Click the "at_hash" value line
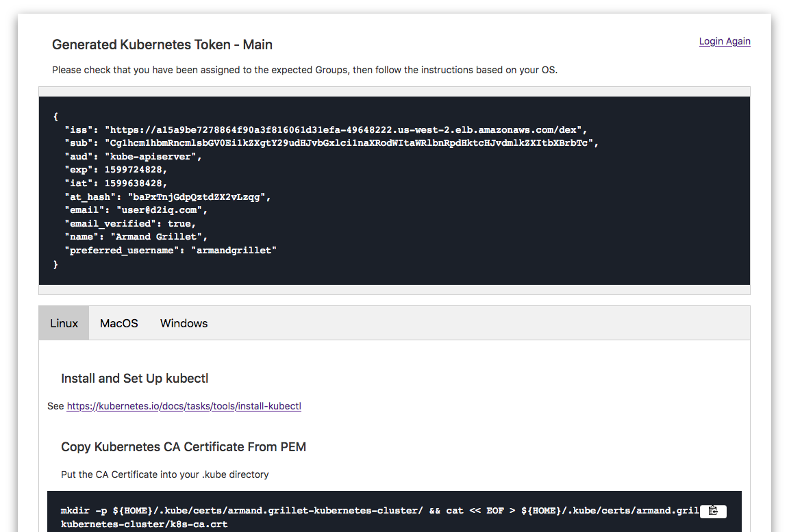This screenshot has height=532, width=789. pyautogui.click(x=168, y=197)
